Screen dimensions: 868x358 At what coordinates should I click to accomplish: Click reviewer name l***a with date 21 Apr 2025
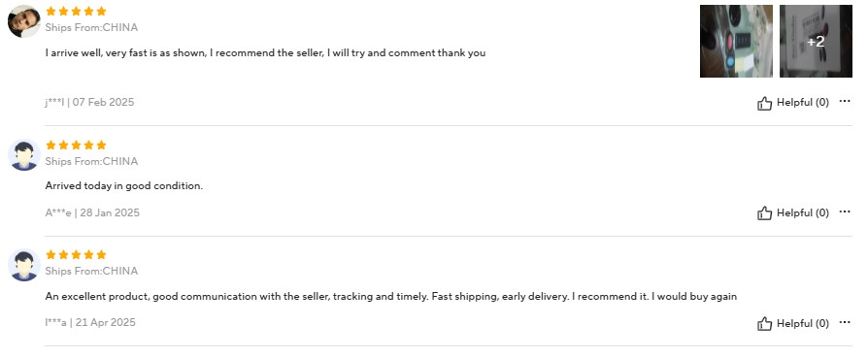click(90, 322)
